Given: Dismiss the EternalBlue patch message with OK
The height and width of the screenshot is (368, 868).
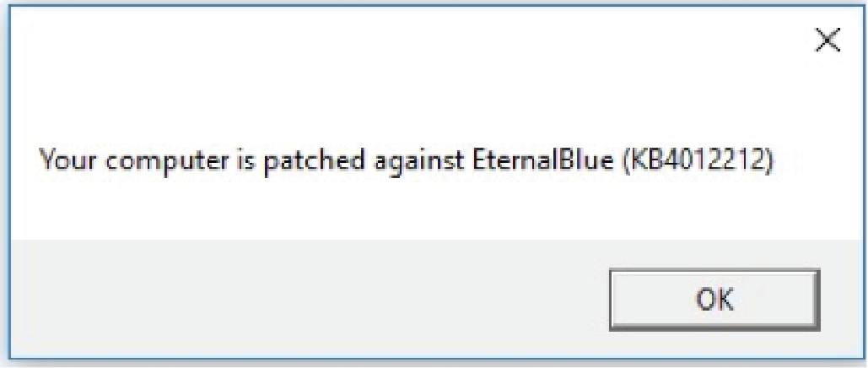Looking at the screenshot, I should (x=714, y=300).
